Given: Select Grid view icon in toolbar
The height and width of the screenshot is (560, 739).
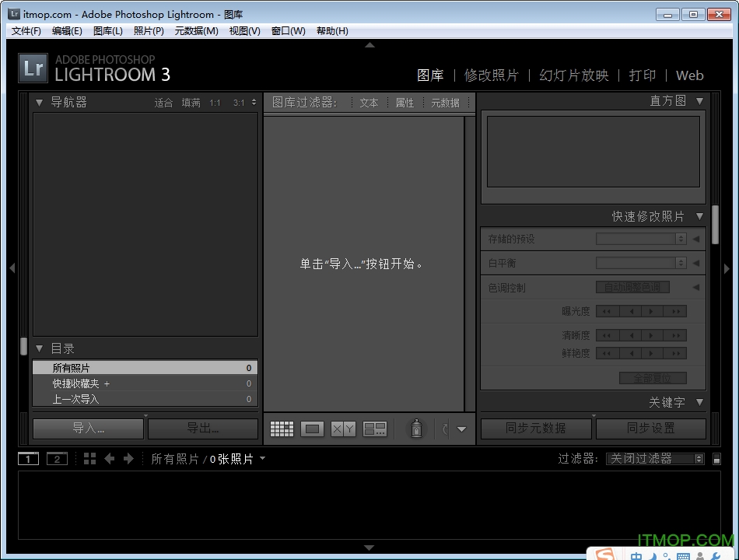Looking at the screenshot, I should coord(282,429).
